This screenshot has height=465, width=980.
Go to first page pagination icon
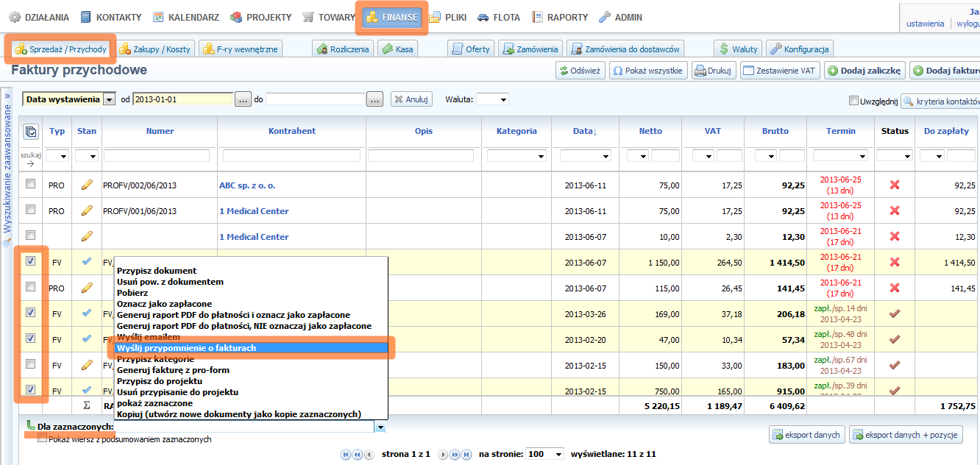[346, 455]
